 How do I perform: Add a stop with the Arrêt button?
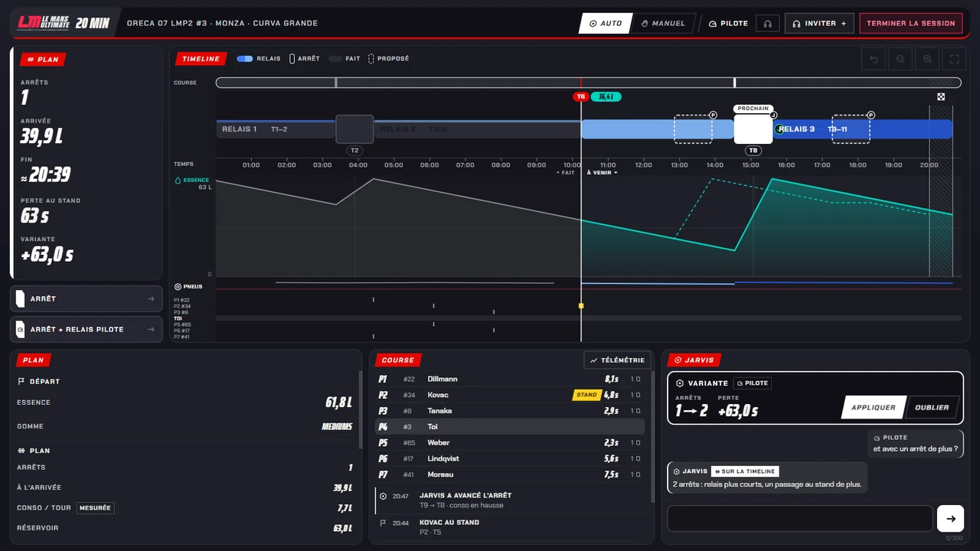87,299
